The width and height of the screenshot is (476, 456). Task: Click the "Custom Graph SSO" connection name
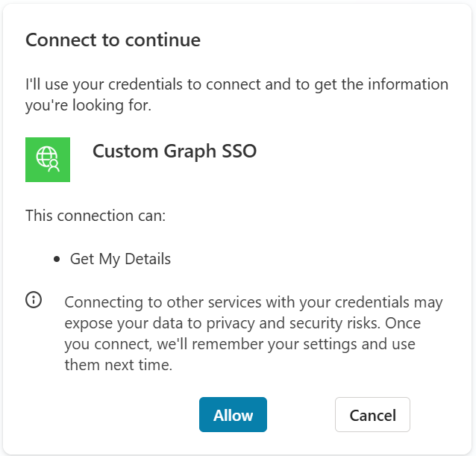[x=175, y=152]
